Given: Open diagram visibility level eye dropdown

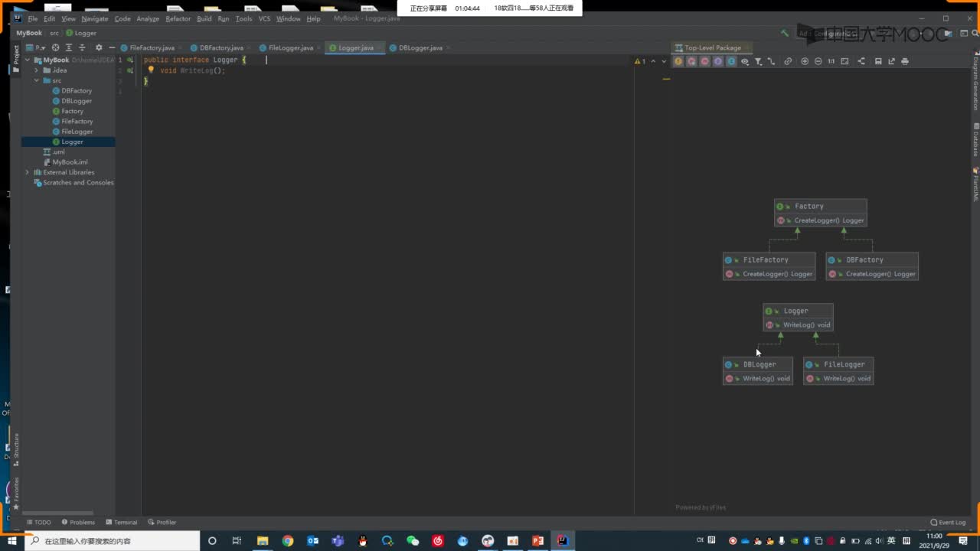Looking at the screenshot, I should pyautogui.click(x=745, y=61).
